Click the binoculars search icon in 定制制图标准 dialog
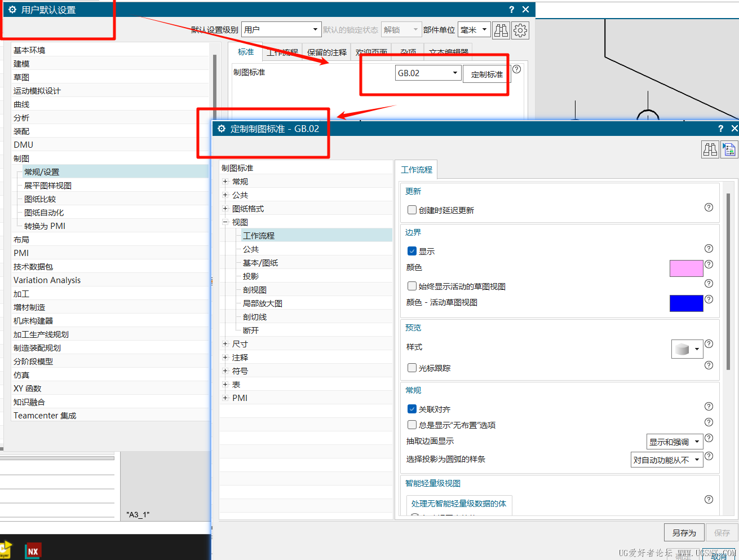The width and height of the screenshot is (739, 560). pos(710,149)
